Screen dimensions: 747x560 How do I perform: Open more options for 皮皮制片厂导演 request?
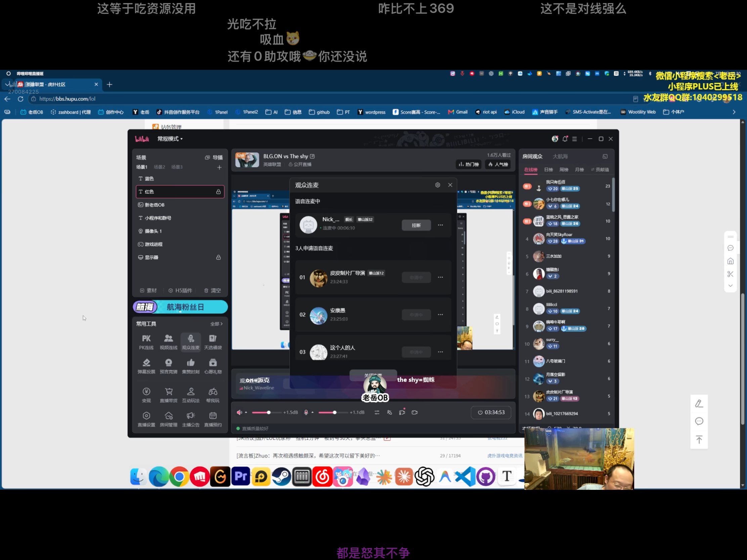tap(440, 277)
